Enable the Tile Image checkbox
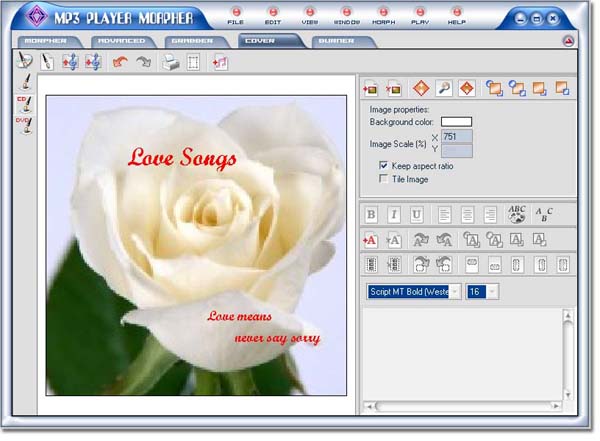This screenshot has width=600, height=441. [x=383, y=179]
